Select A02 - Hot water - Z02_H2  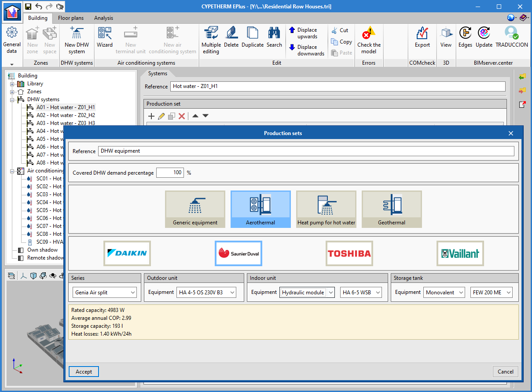(x=66, y=115)
